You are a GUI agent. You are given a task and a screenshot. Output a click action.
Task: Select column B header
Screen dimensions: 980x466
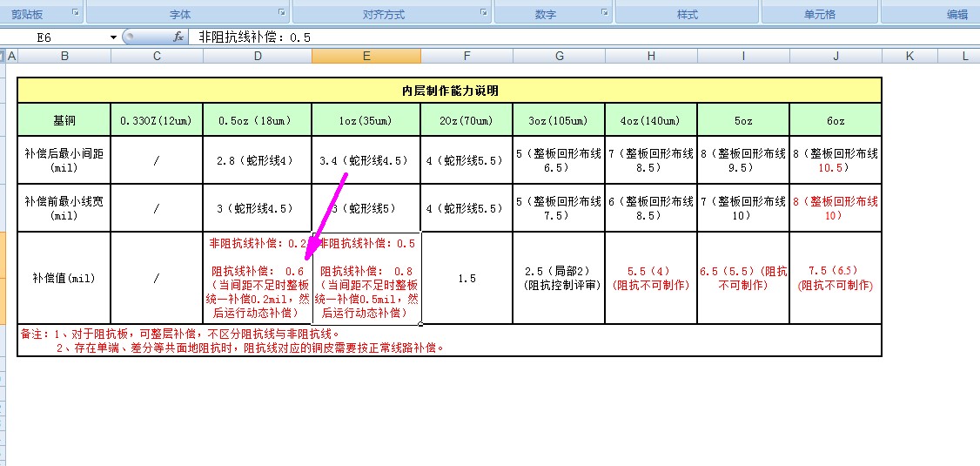pos(64,57)
